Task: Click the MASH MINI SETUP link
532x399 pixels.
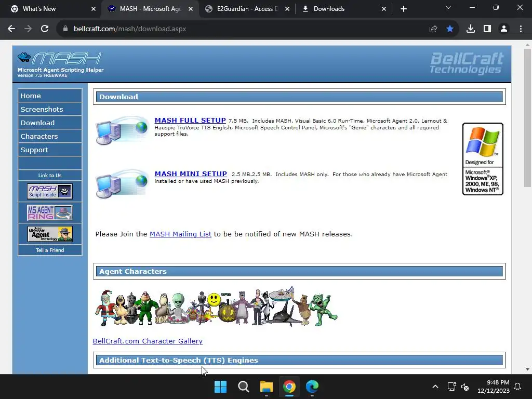Action: (x=191, y=174)
